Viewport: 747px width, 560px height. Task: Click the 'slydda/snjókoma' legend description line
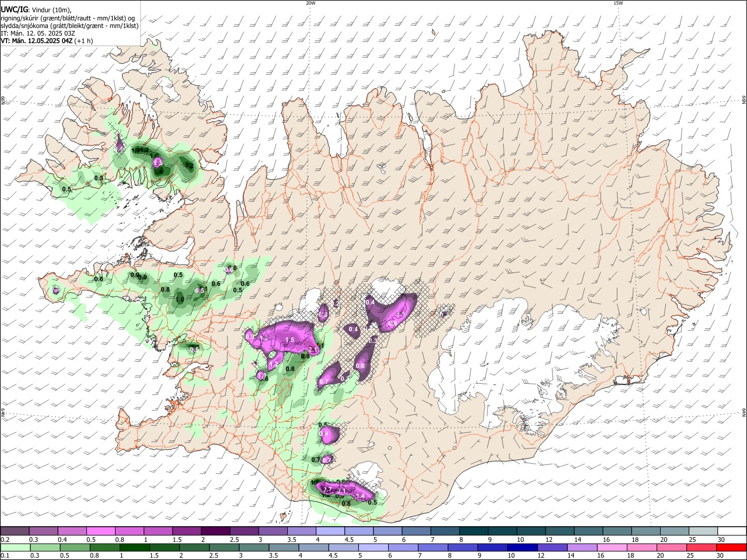tap(69, 26)
